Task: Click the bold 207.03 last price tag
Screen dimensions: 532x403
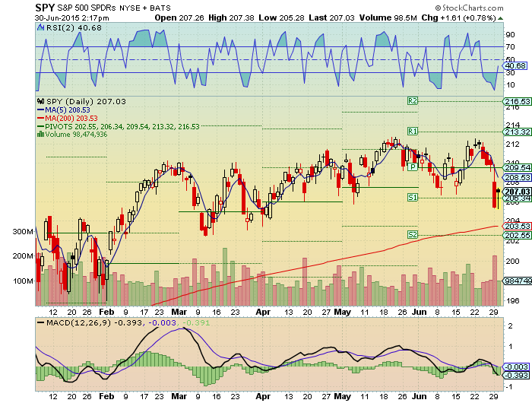Action: 518,192
